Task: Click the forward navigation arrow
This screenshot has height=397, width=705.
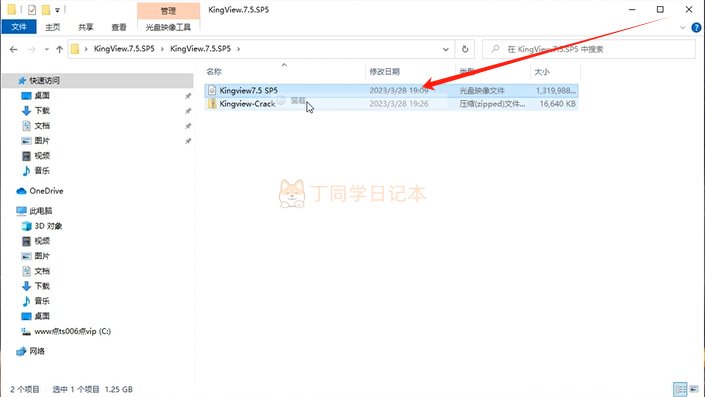Action: [31, 49]
